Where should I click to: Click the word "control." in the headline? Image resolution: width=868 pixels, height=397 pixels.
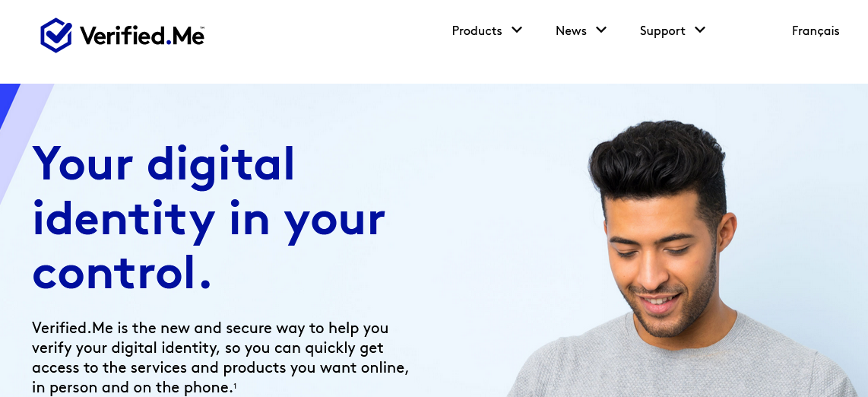122,272
